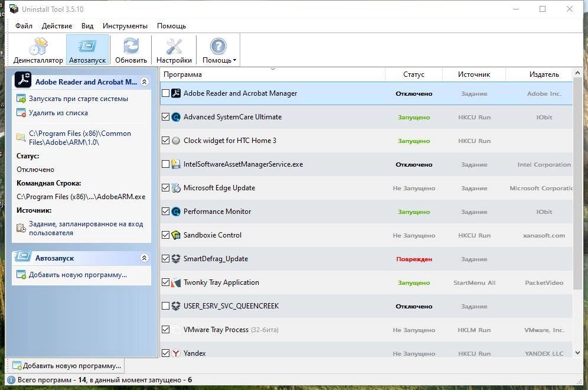Click the Автозапуск section header icon
The image size is (588, 390).
(23, 256)
